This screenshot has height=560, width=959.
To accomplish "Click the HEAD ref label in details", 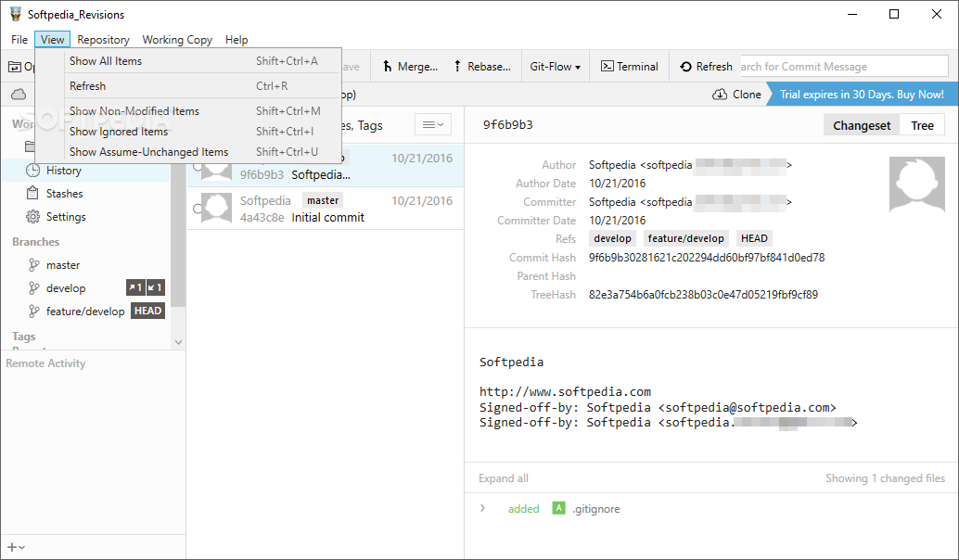I will click(x=754, y=239).
